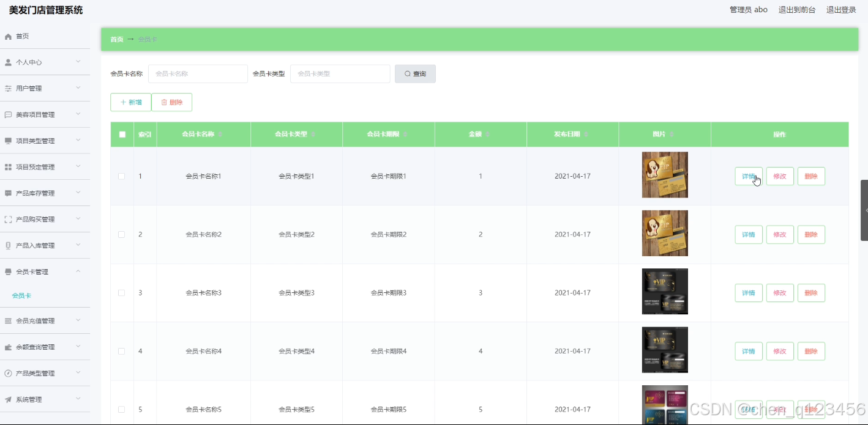Click 退出到前台 link in header
This screenshot has width=868, height=425.
pos(797,10)
